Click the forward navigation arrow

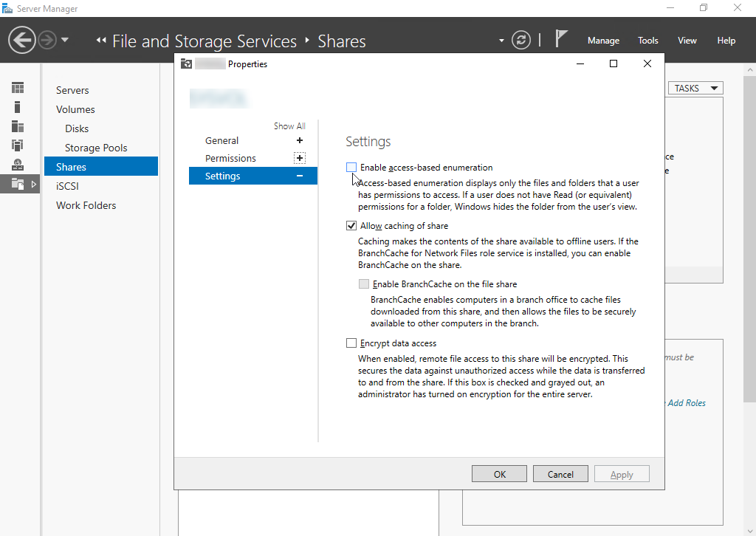click(47, 40)
